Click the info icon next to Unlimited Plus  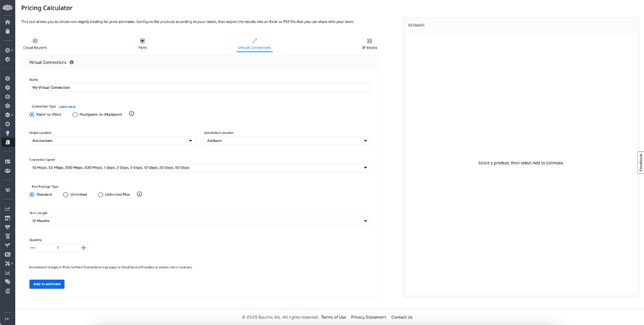[x=140, y=194]
